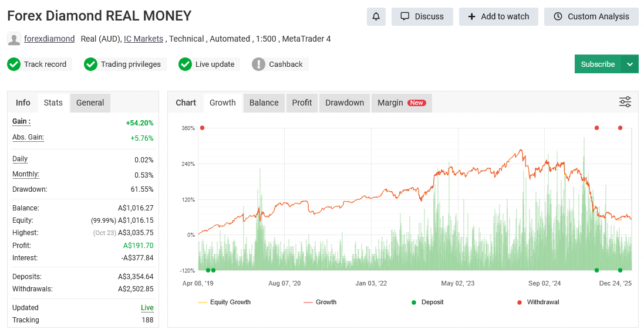
Task: Click the last green deposit marker near Dec 2025
Action: click(x=620, y=270)
